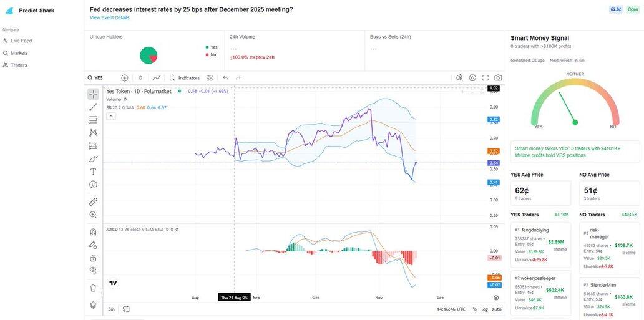Screen dimensions: 644x320
Task: Open Traders page from sidebar
Action: [19, 65]
